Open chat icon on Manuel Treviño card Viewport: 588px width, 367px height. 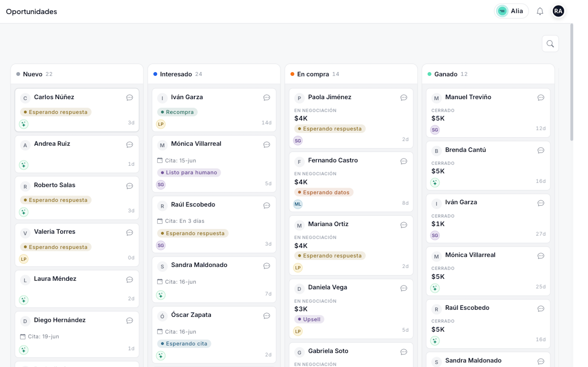(541, 97)
